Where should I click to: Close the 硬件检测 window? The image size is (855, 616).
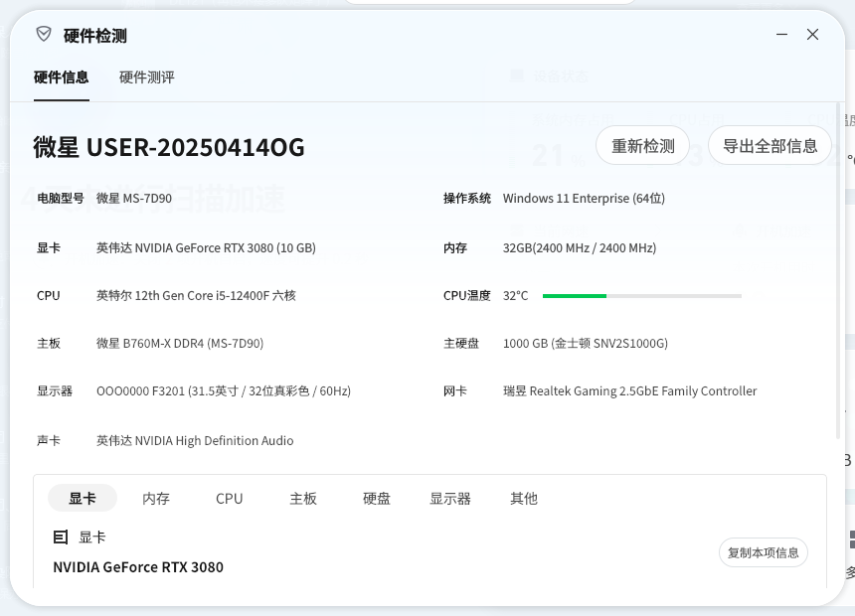812,35
